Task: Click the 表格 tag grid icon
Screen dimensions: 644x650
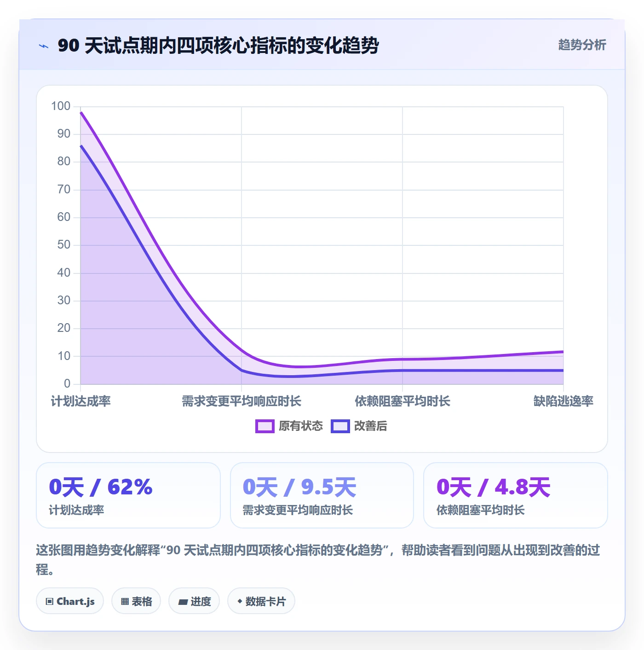Action: click(x=125, y=602)
